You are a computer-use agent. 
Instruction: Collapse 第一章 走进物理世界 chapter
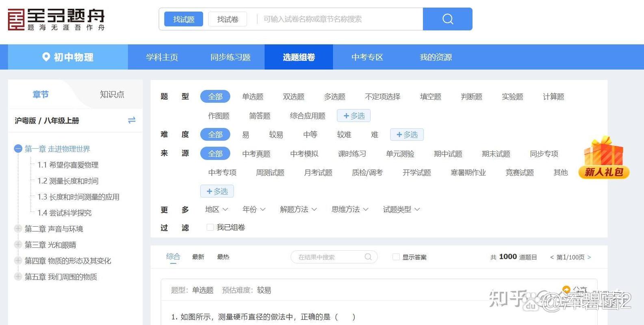18,149
